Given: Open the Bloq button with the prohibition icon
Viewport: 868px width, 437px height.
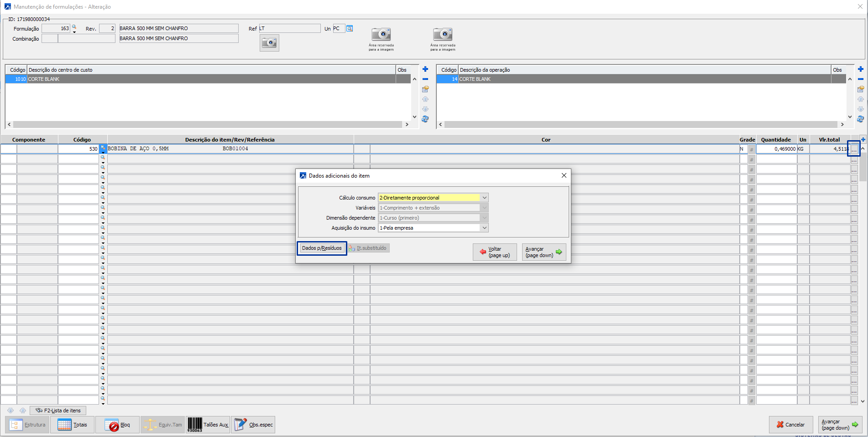Looking at the screenshot, I should (x=117, y=425).
